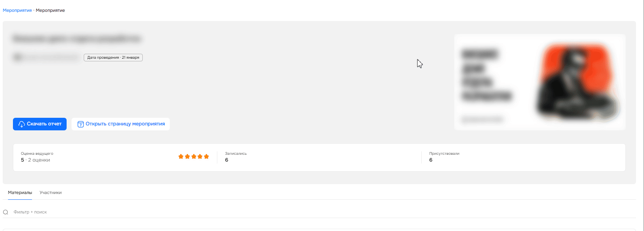Click the Присутствовали count value
The width and height of the screenshot is (644, 231).
tap(431, 160)
